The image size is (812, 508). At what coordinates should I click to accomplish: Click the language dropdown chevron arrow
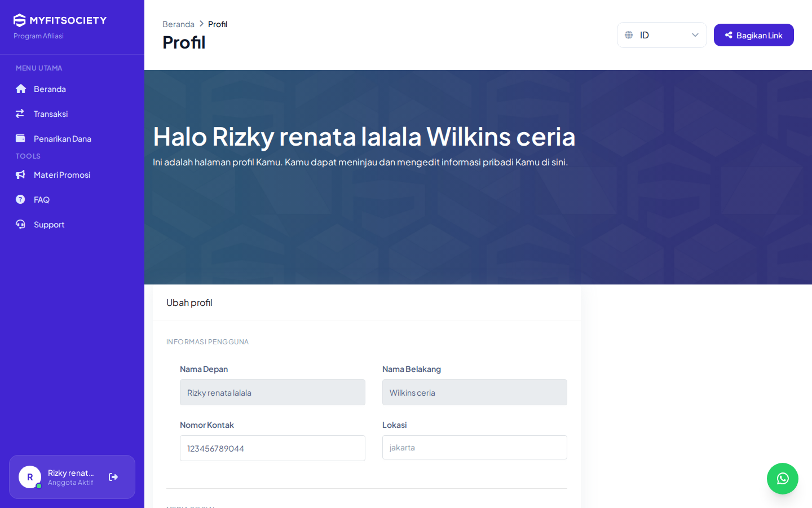click(x=695, y=35)
